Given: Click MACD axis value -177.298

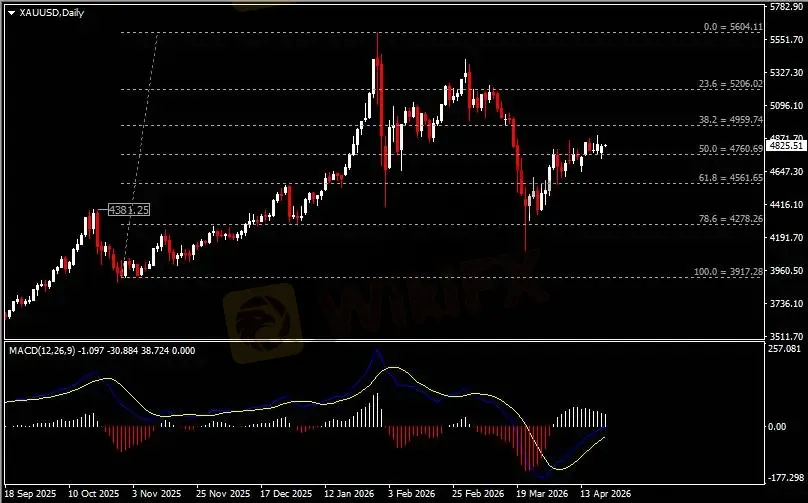Looking at the screenshot, I should [786, 477].
